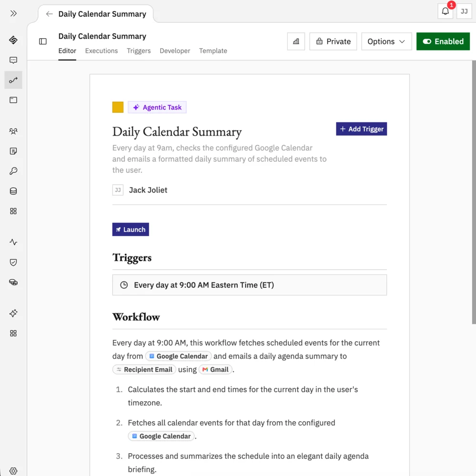Open settings gear icon in sidebar

[x=13, y=471]
